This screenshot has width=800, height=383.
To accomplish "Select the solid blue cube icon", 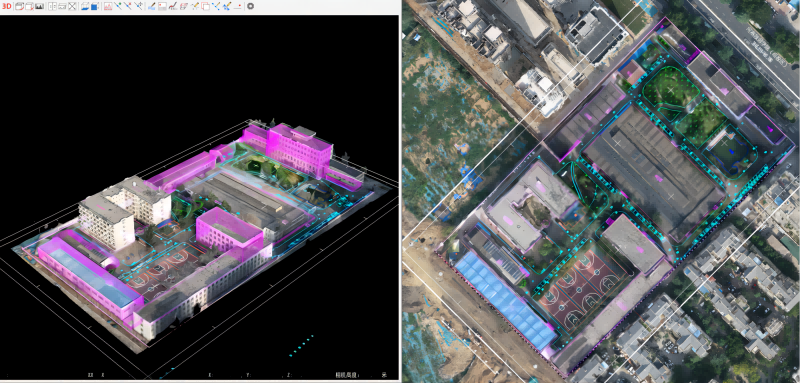I will coord(95,6).
